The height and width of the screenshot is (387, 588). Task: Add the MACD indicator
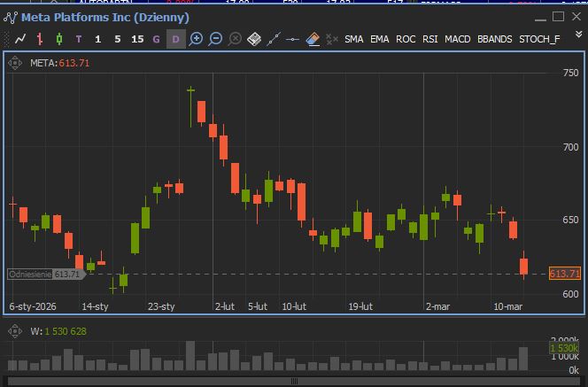click(457, 39)
